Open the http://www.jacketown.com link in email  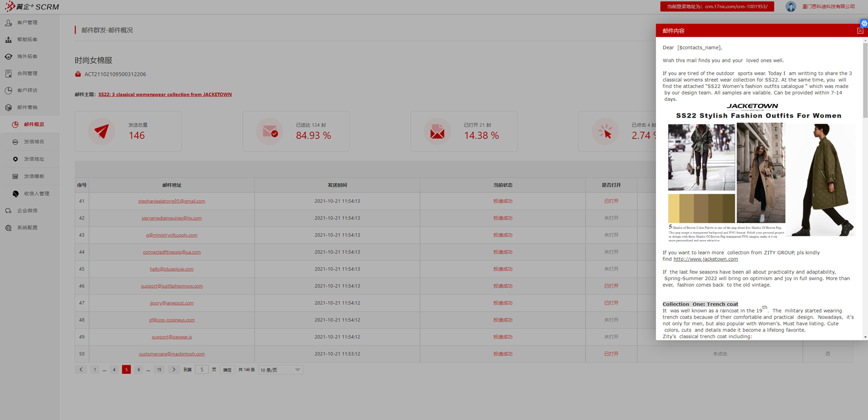(x=705, y=259)
